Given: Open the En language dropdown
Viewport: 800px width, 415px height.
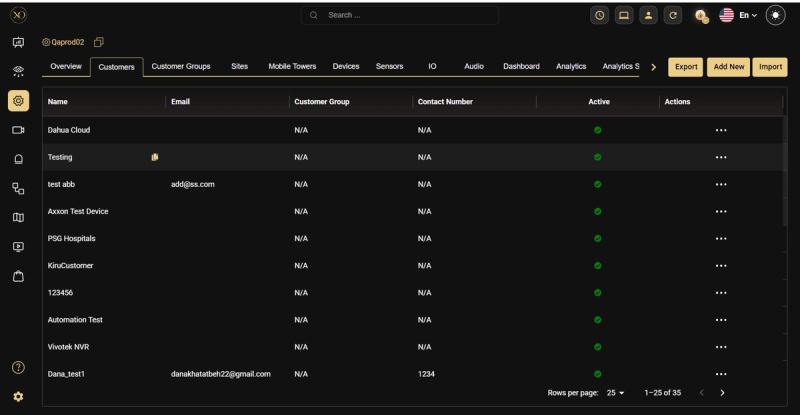Looking at the screenshot, I should click(x=748, y=15).
